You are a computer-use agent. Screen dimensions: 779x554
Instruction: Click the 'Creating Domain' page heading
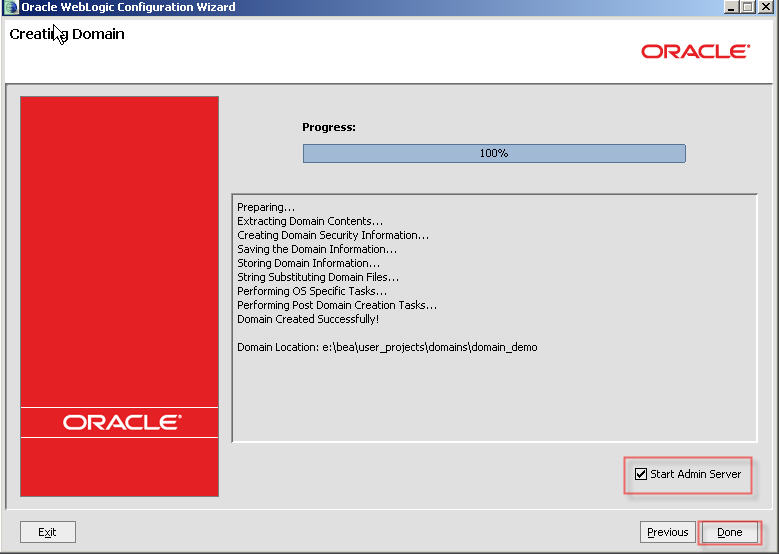click(x=67, y=34)
